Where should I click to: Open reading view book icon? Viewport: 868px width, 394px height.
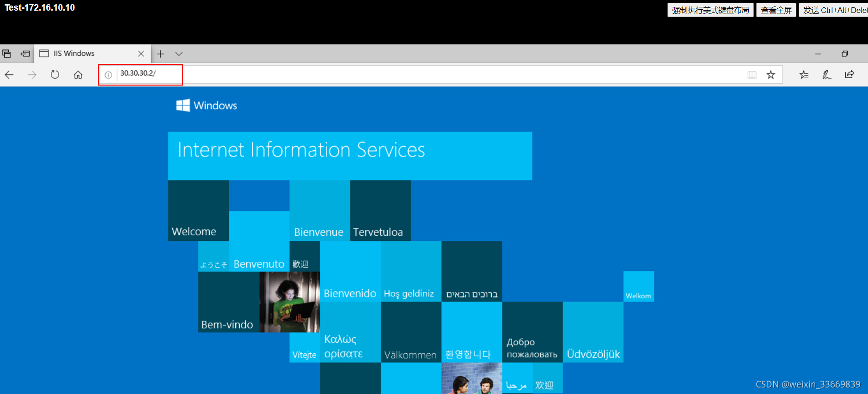[752, 75]
